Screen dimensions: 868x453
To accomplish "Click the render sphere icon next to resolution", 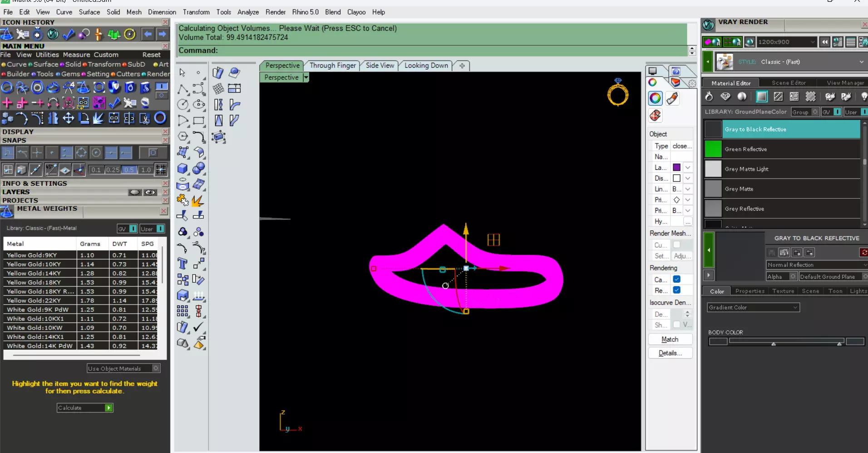I will (750, 42).
